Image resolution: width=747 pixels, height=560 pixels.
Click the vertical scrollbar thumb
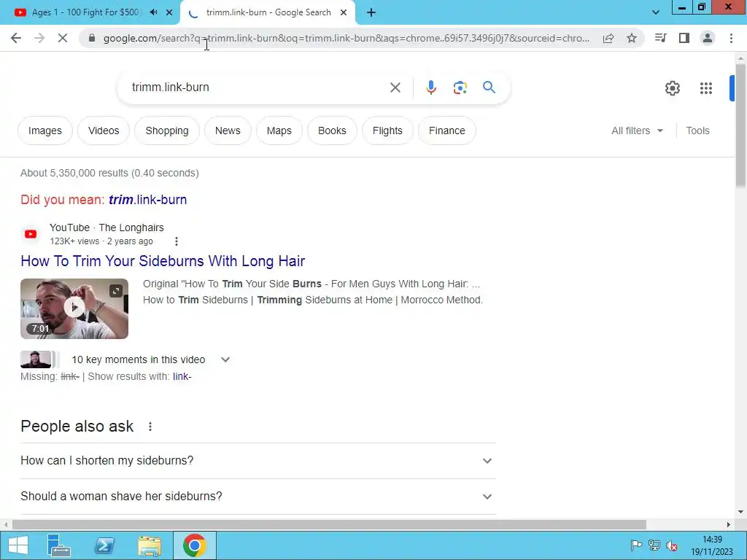coord(740,125)
